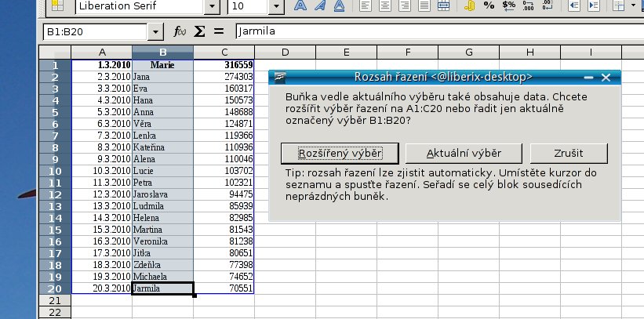Open the dialog's window menu icon

coord(281,77)
